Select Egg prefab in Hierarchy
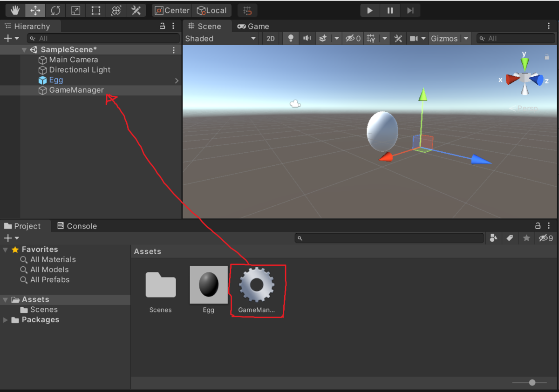Screen dimensions: 559x392 tap(51, 80)
